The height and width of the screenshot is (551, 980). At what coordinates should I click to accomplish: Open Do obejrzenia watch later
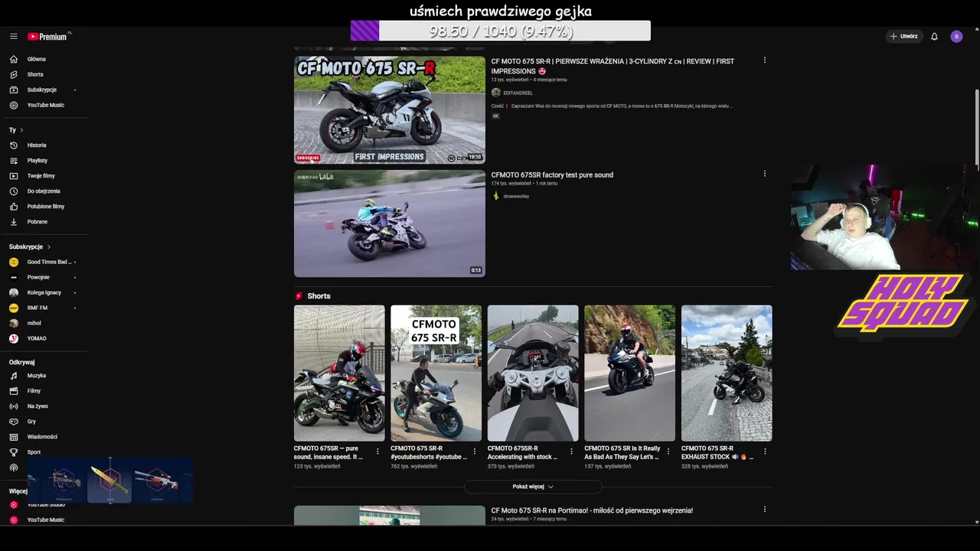pos(44,191)
